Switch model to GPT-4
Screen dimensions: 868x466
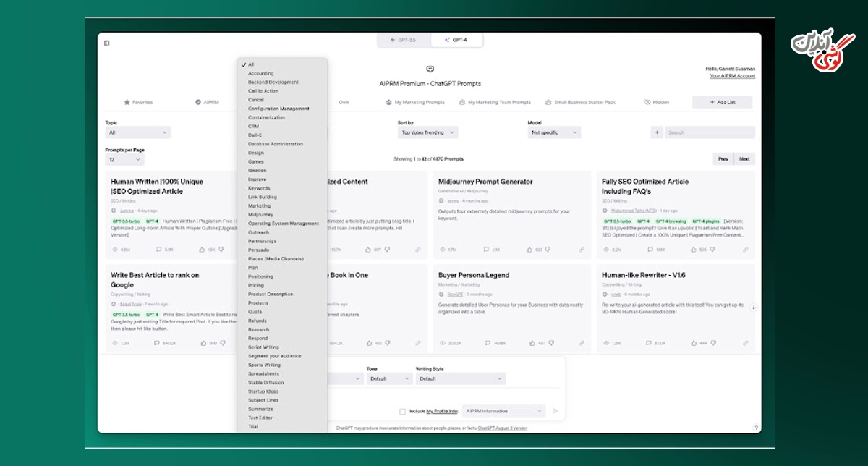point(456,41)
